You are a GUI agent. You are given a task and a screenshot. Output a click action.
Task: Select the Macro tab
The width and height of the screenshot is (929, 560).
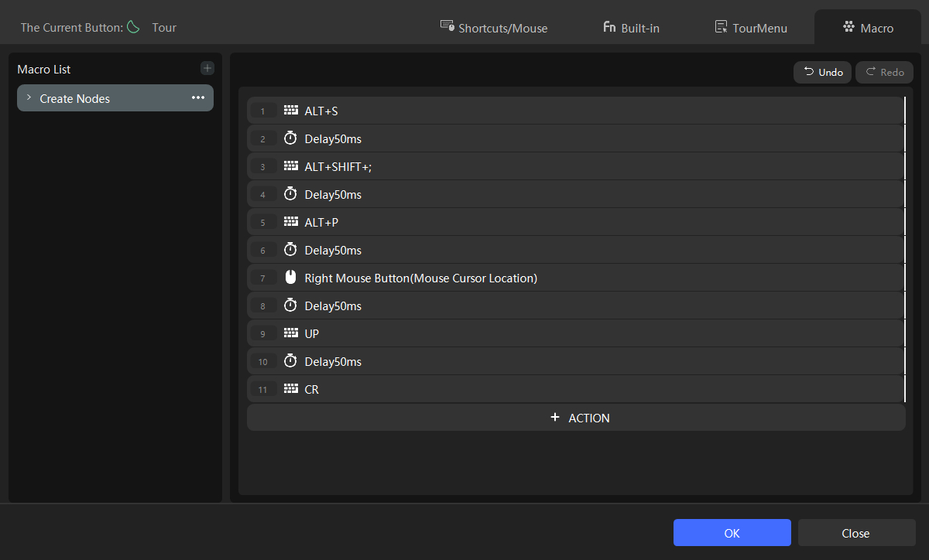click(868, 28)
